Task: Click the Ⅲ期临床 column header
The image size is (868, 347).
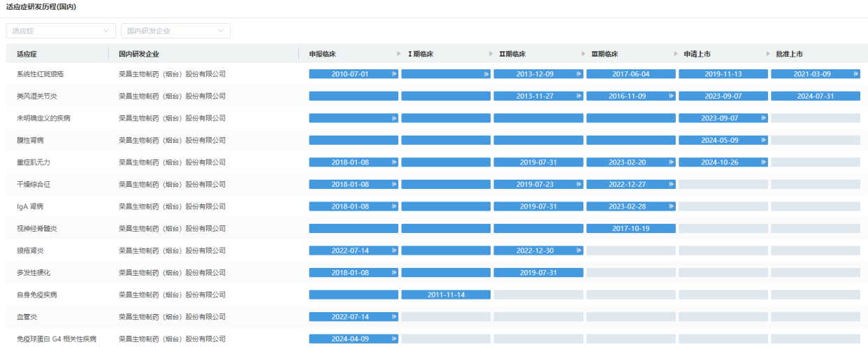Action: click(605, 54)
